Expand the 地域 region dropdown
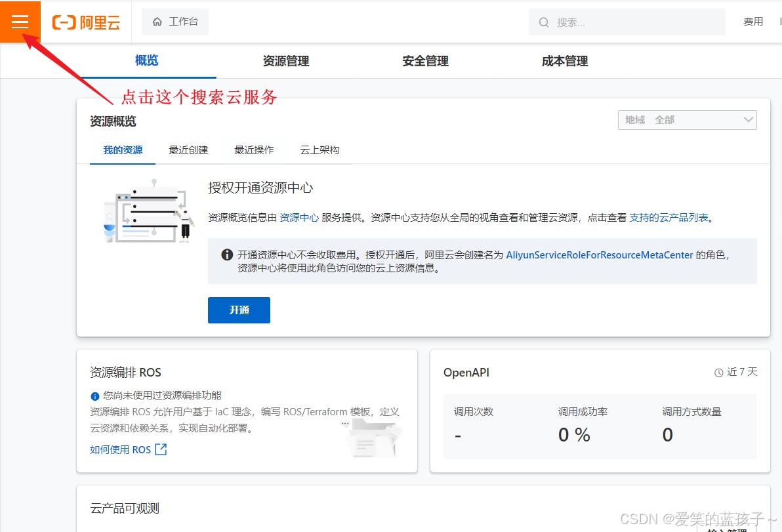 (x=687, y=119)
